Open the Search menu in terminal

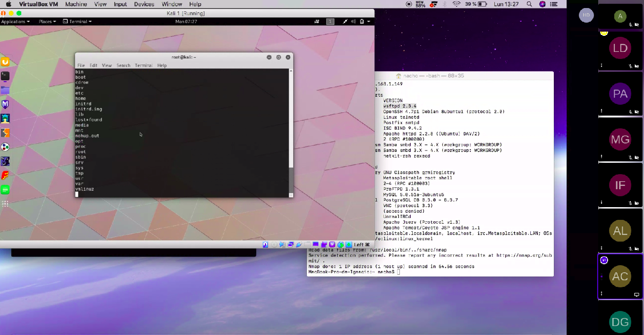pos(123,66)
